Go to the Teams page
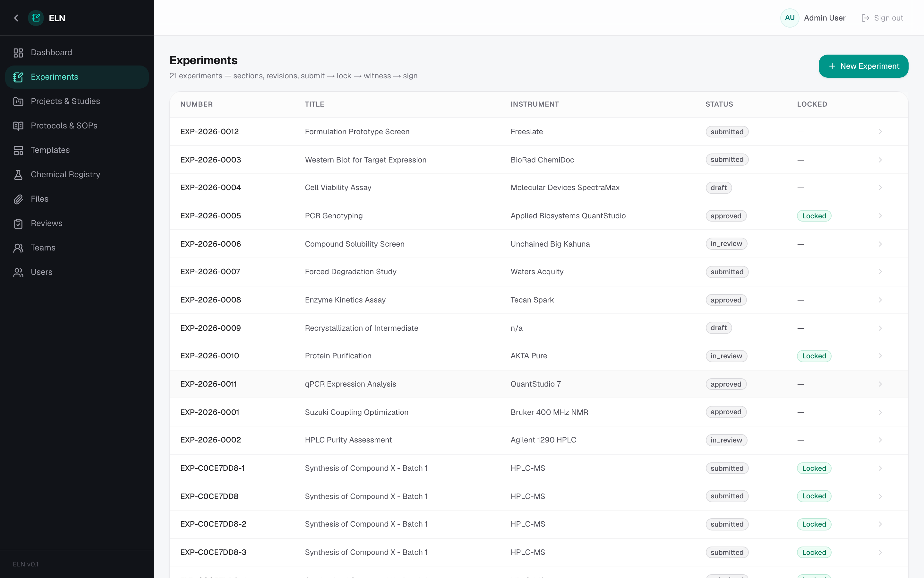This screenshot has width=924, height=578. click(77, 248)
